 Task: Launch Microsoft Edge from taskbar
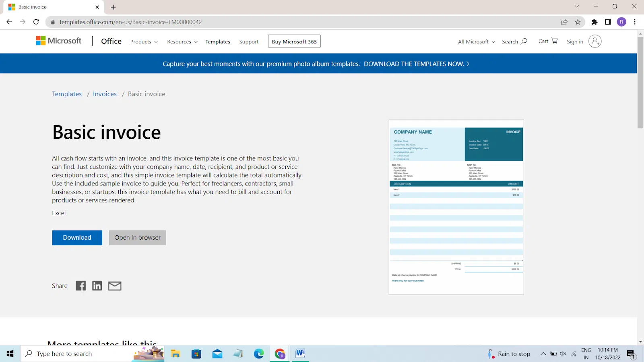(259, 354)
